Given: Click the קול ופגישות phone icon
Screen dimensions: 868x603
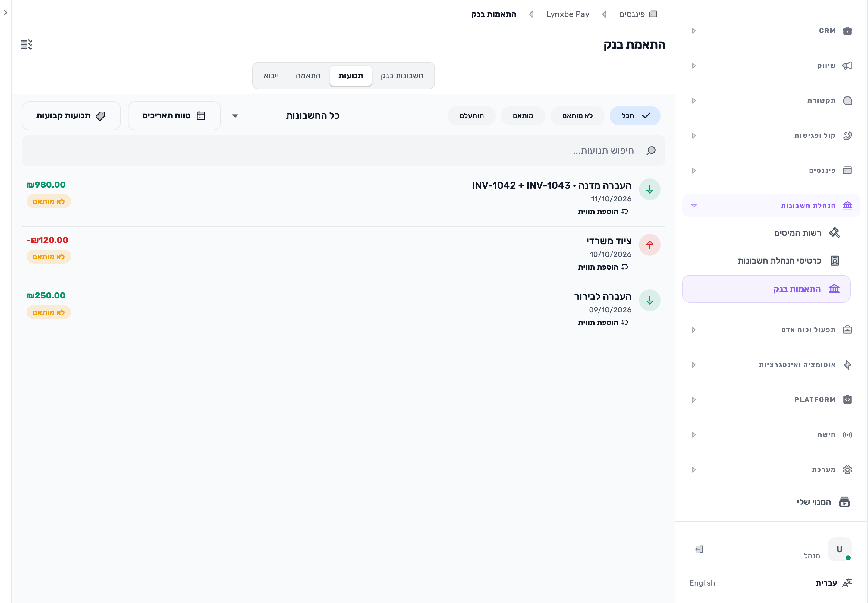Looking at the screenshot, I should 848,136.
